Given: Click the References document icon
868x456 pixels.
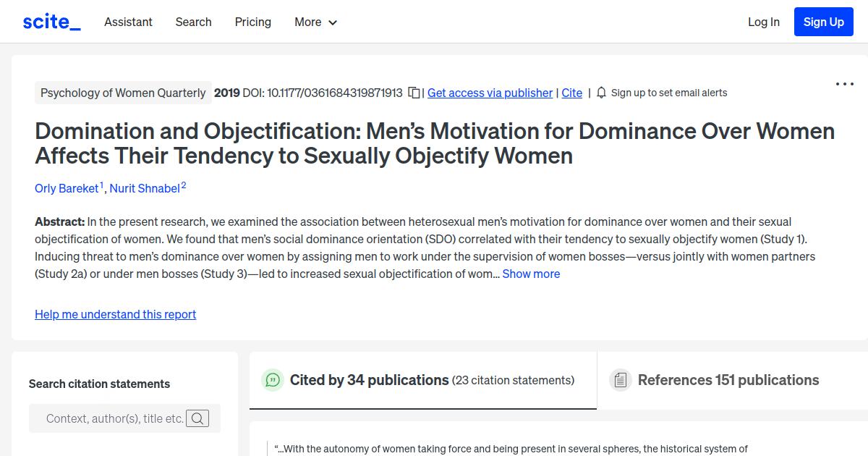Looking at the screenshot, I should point(621,379).
